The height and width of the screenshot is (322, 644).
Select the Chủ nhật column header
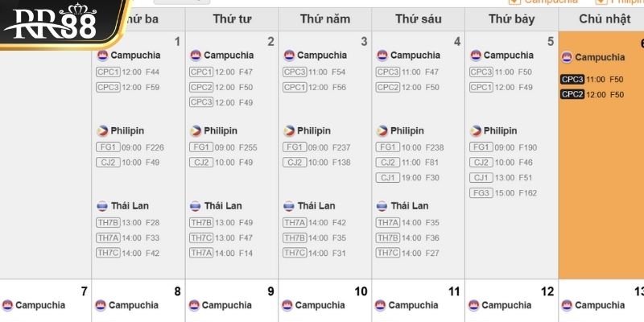click(x=601, y=19)
